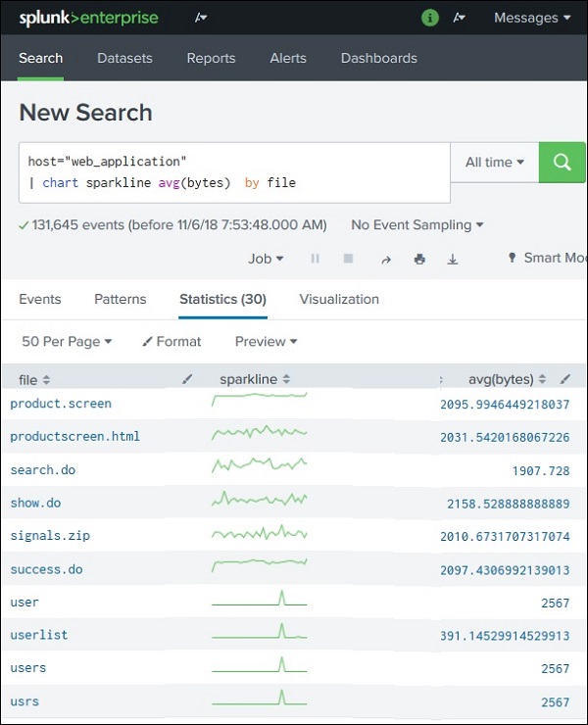Go to the Dashboards nav tab
Viewport: 588px width, 725px height.
click(378, 58)
